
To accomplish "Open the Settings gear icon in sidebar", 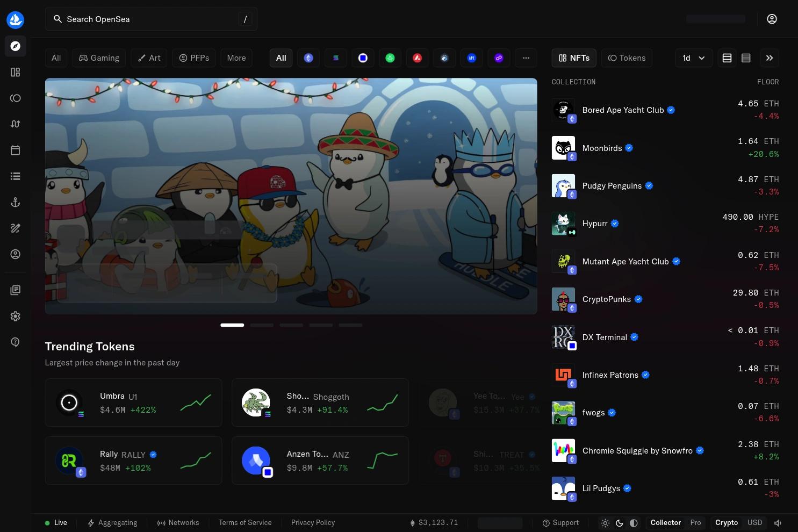I will [x=16, y=317].
